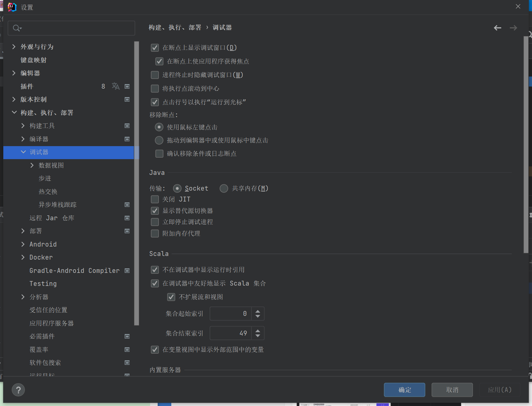Click the back navigation arrow
This screenshot has width=532, height=406.
click(497, 28)
